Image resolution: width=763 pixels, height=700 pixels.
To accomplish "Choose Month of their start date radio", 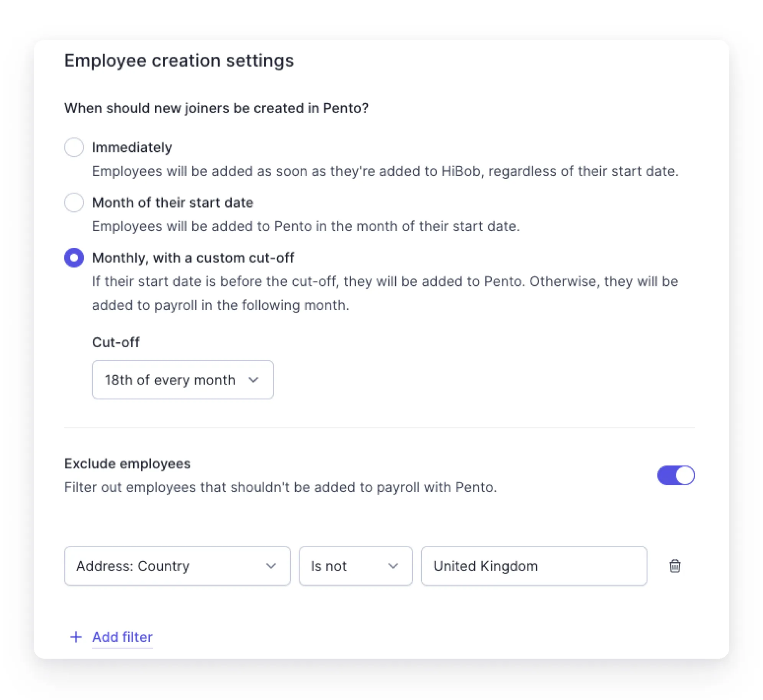I will coord(74,202).
